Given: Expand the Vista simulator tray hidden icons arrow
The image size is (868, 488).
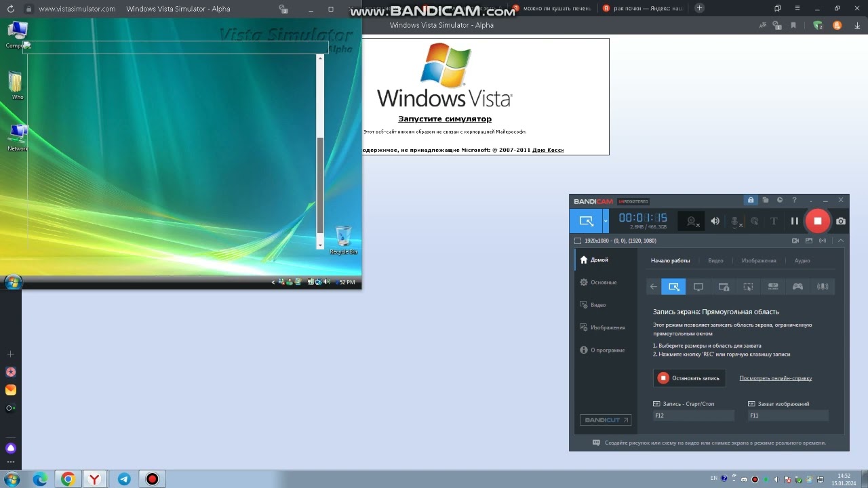Looking at the screenshot, I should 273,282.
